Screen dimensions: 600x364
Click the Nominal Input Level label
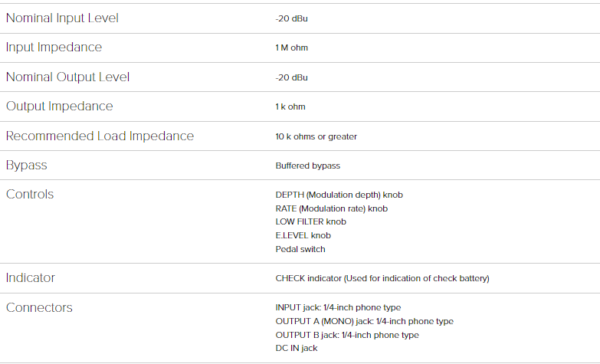coord(62,18)
